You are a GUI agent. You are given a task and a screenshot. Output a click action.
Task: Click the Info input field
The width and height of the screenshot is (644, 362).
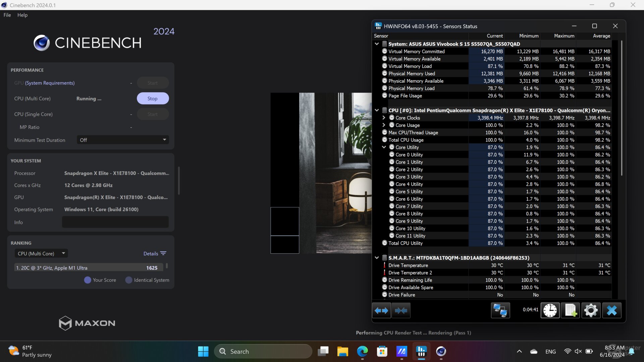(115, 222)
